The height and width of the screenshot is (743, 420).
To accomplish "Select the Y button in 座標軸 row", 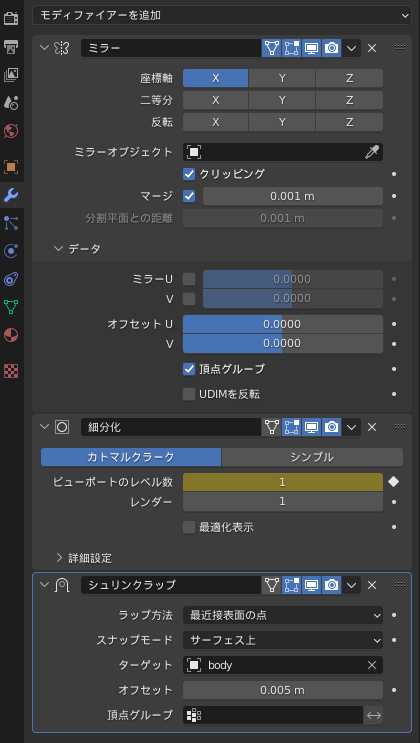I will [282, 78].
